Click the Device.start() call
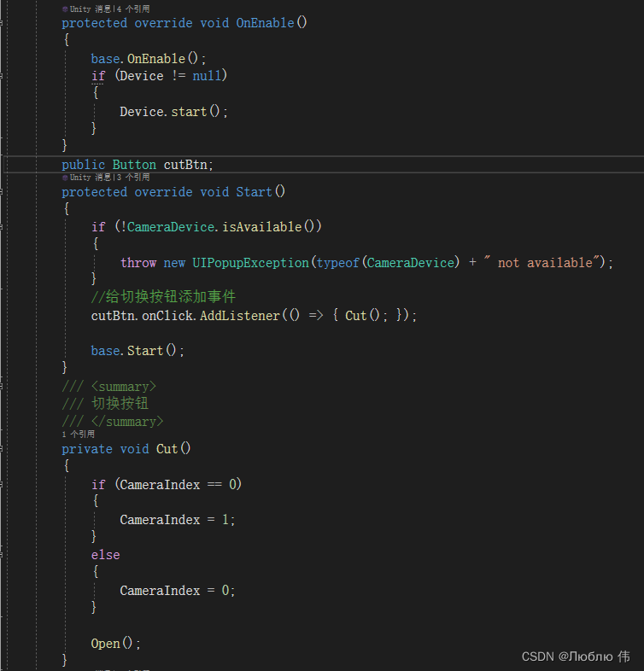644x671 pixels. tap(173, 112)
